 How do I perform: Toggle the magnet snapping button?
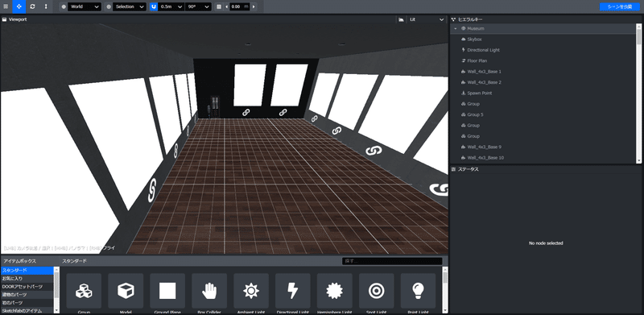(x=153, y=7)
